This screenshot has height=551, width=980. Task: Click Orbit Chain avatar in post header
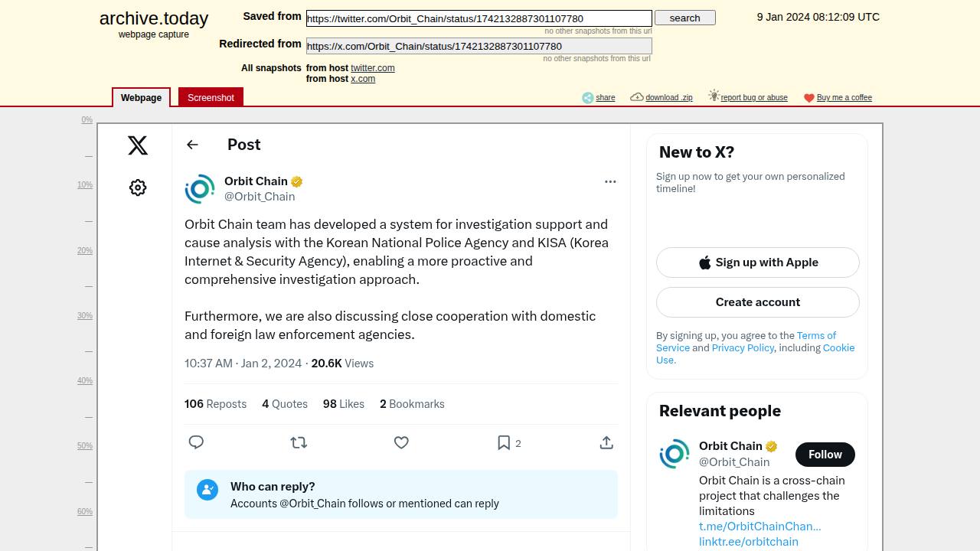click(x=200, y=189)
